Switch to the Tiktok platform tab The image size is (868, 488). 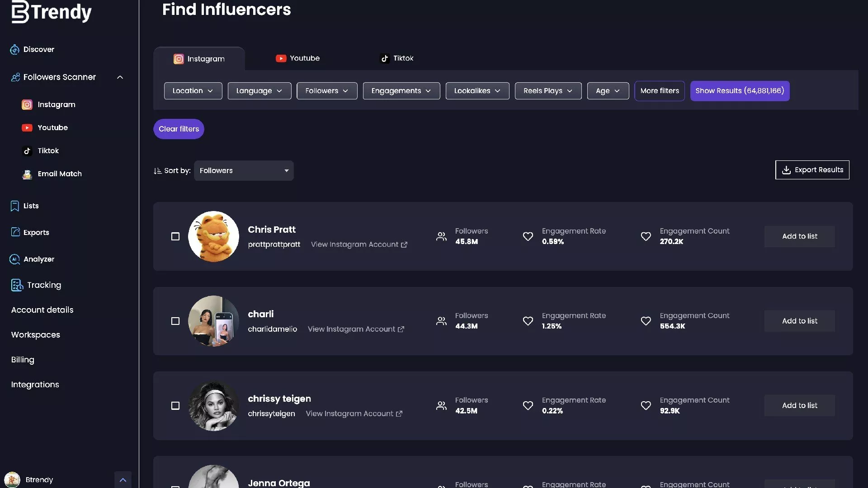pos(396,58)
